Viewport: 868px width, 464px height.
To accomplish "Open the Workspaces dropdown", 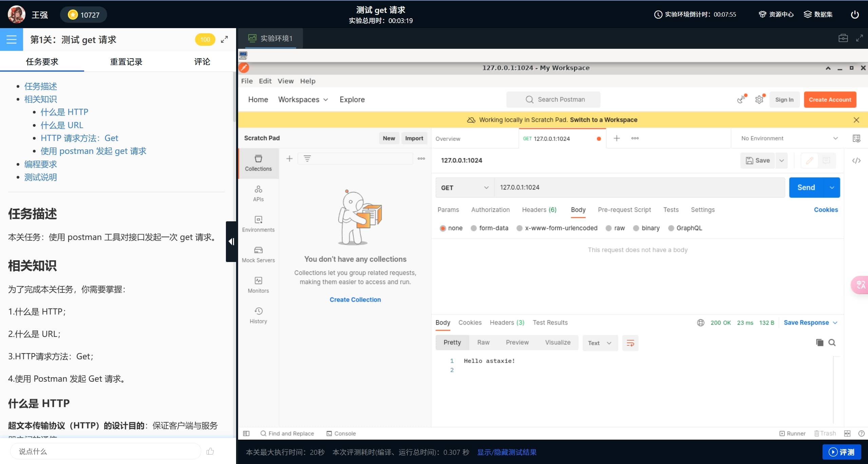I will pos(303,99).
